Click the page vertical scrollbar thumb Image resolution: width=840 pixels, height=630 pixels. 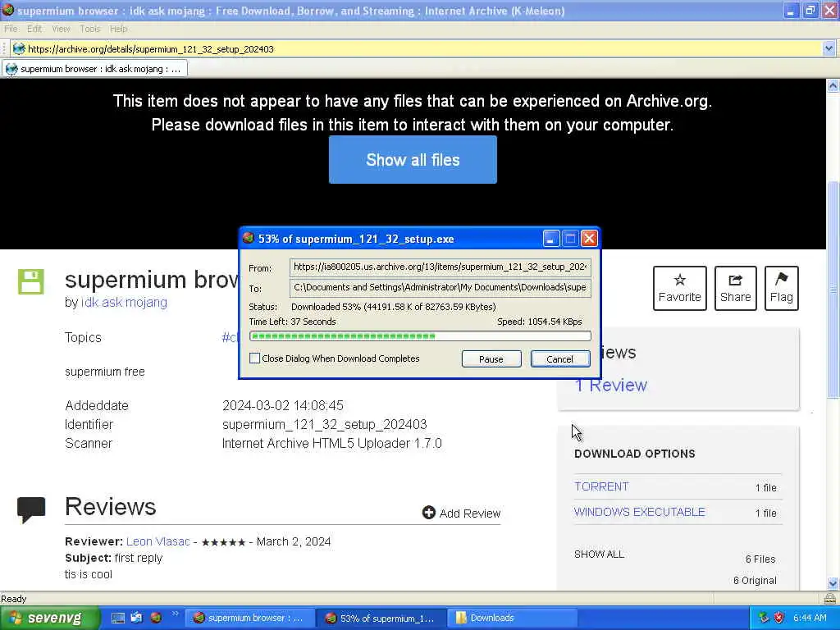(x=833, y=290)
